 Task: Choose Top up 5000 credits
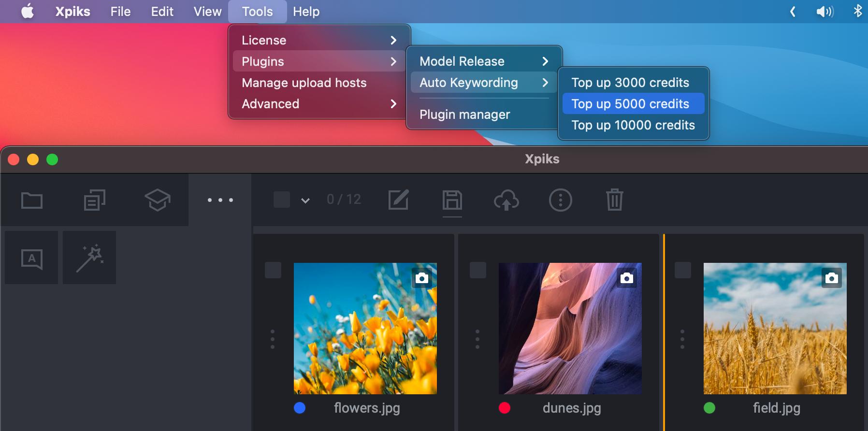(x=634, y=104)
